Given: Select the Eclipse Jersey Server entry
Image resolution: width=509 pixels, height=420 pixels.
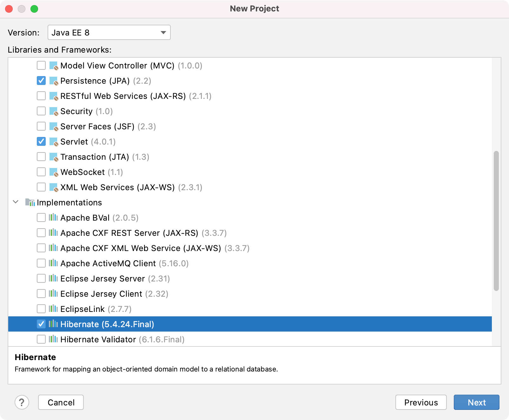Looking at the screenshot, I should 102,279.
